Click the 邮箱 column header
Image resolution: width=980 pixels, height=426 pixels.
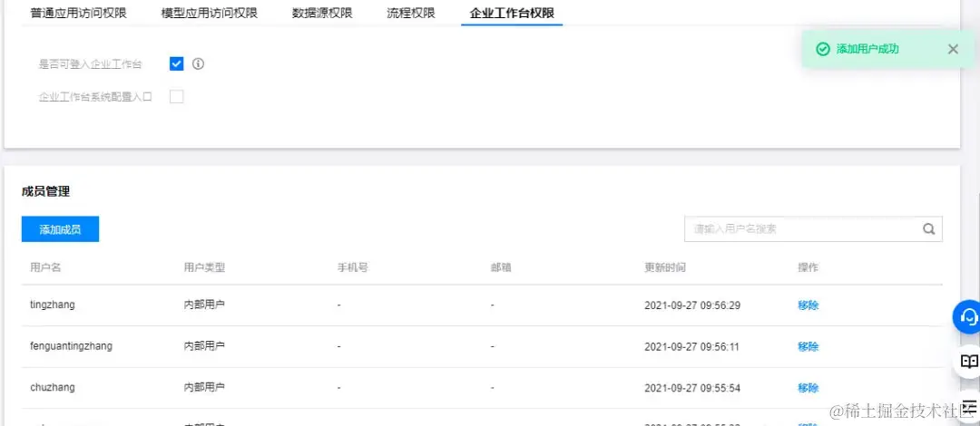coord(501,268)
